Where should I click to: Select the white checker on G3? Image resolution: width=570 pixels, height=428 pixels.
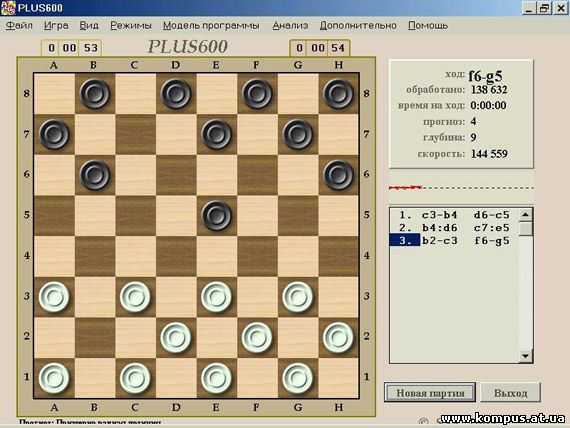(297, 297)
